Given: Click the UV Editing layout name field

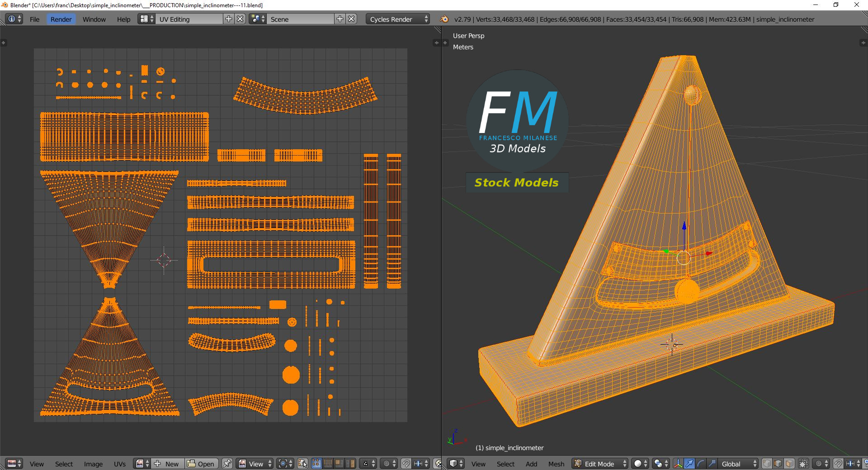Looking at the screenshot, I should pyautogui.click(x=189, y=19).
